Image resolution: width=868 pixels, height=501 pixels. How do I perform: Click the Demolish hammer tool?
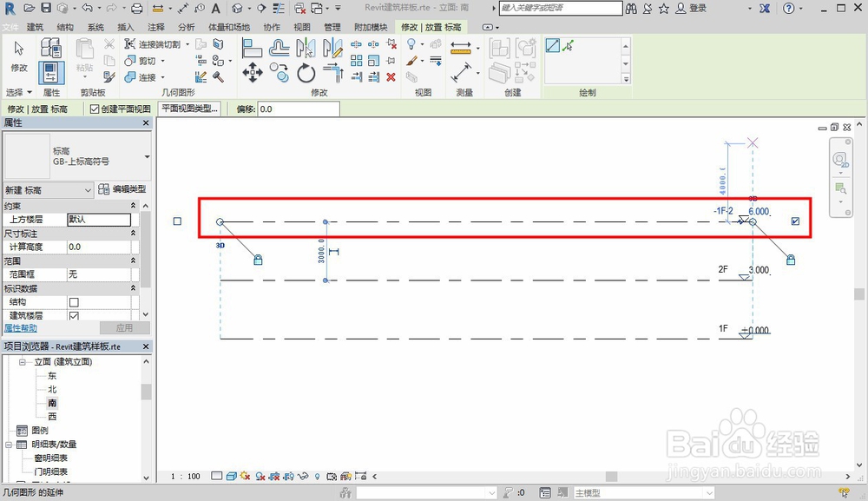(x=219, y=77)
